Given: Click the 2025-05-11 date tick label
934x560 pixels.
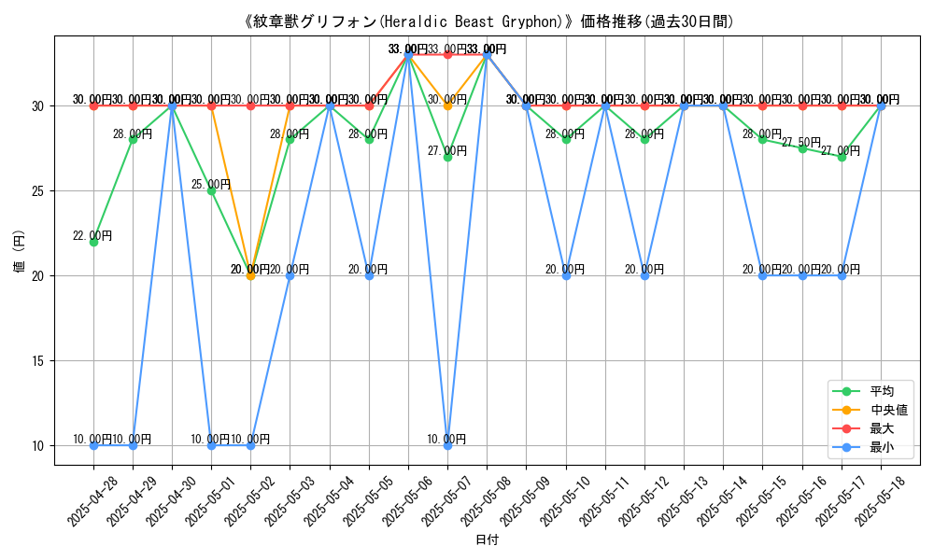Looking at the screenshot, I should coord(603,501).
